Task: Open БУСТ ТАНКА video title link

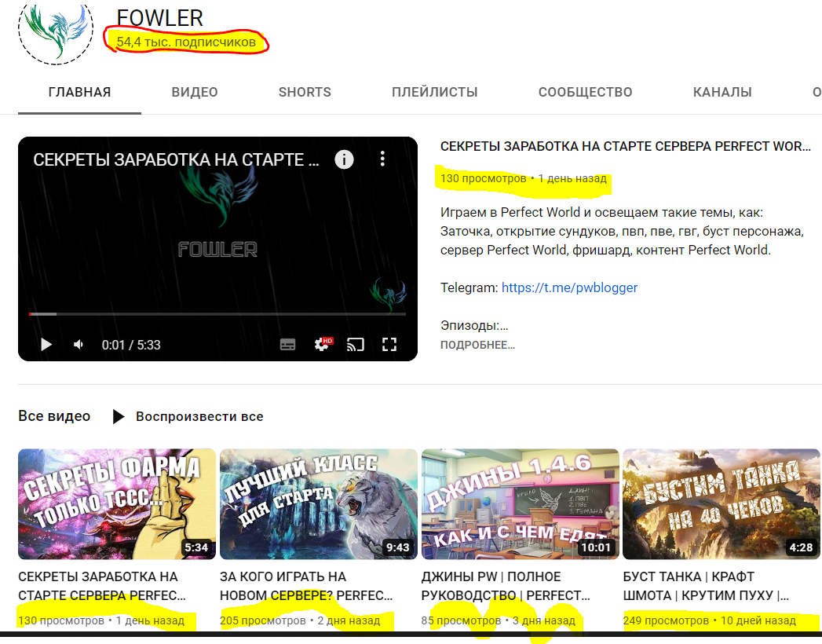Action: coord(706,586)
